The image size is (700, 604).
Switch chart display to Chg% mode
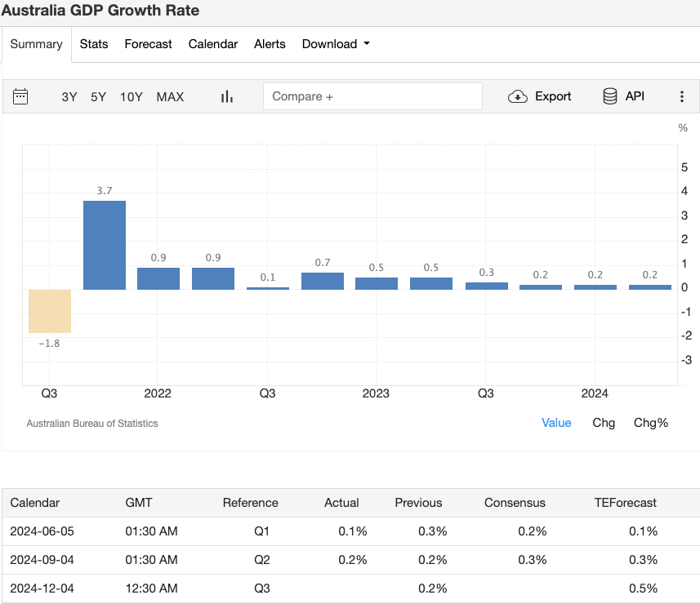tap(650, 423)
